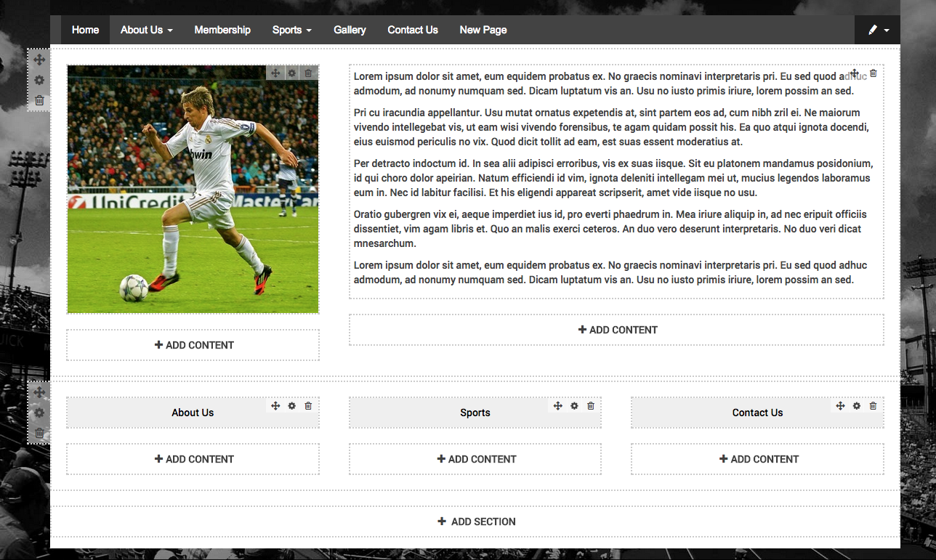
Task: Delete the first section with the red trash icon
Action: point(39,100)
